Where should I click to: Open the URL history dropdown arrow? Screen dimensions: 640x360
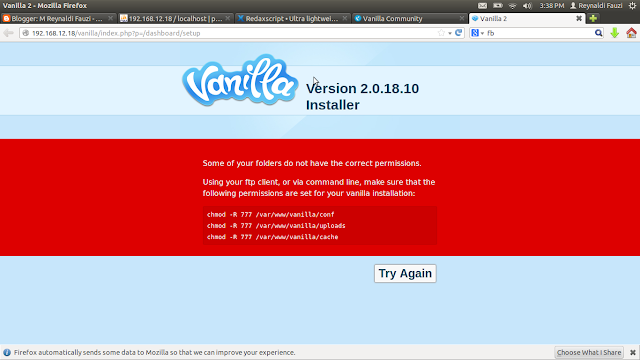coord(450,33)
